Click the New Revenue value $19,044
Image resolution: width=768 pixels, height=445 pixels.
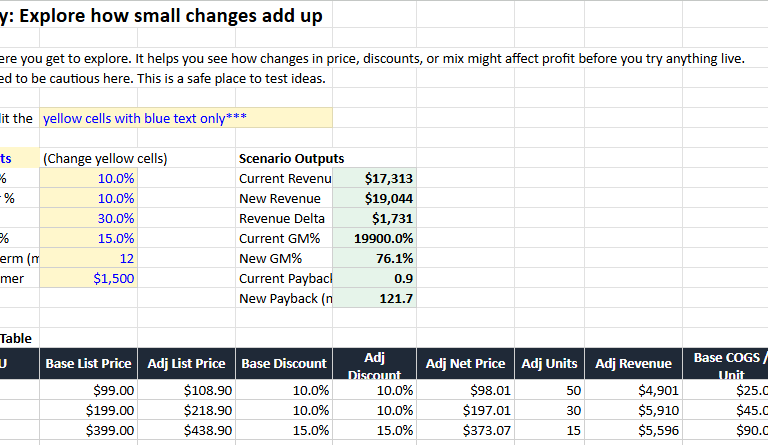coord(375,198)
